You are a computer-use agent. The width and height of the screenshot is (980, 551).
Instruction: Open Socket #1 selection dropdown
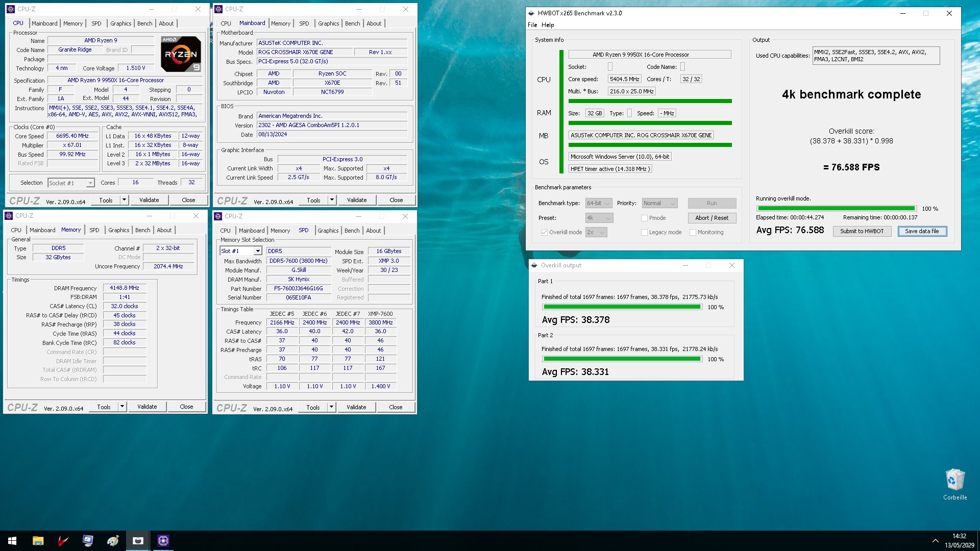click(71, 183)
